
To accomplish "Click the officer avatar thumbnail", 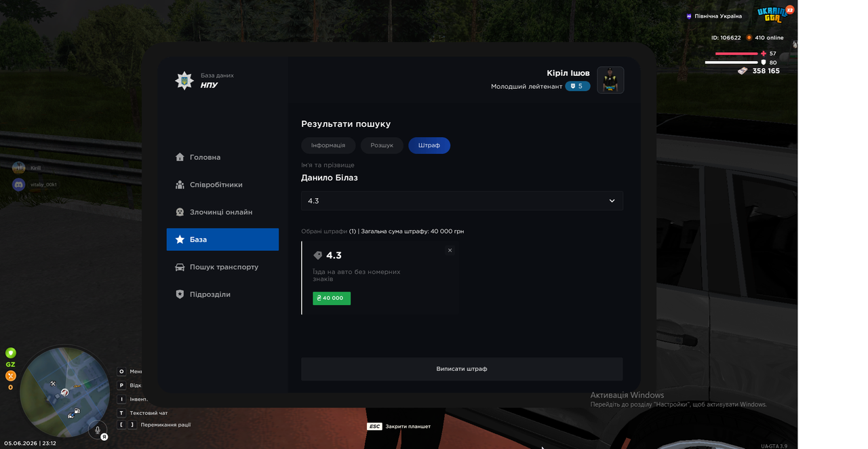I will (x=610, y=80).
